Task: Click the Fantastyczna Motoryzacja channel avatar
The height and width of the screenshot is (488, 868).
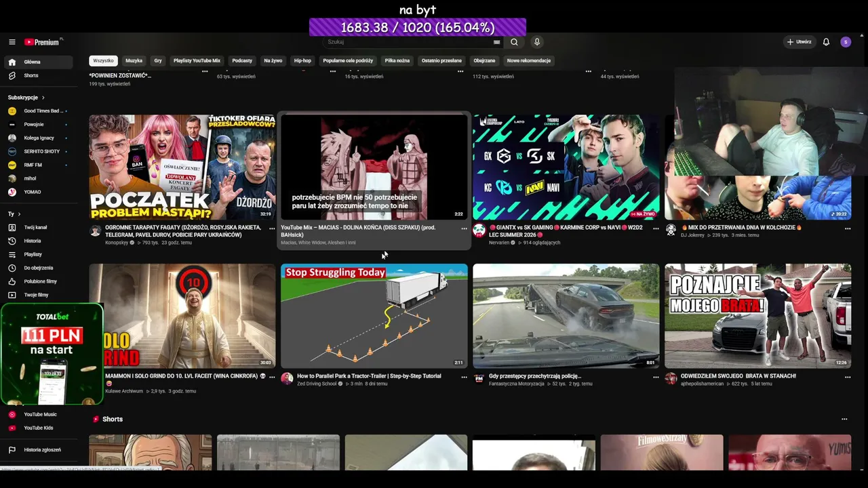Action: [x=479, y=378]
